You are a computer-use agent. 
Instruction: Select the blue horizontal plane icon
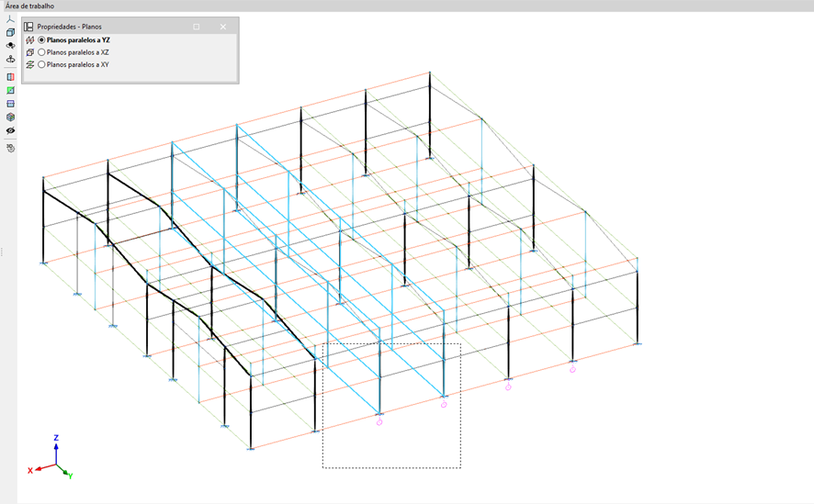(x=10, y=104)
